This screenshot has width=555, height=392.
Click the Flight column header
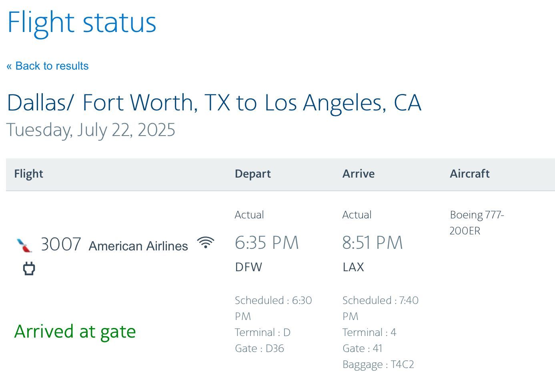coord(28,174)
